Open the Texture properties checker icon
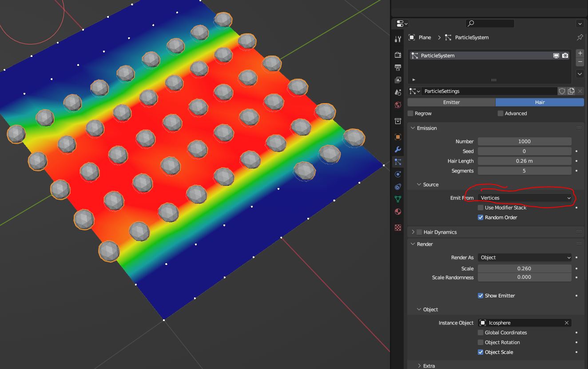 pyautogui.click(x=398, y=228)
